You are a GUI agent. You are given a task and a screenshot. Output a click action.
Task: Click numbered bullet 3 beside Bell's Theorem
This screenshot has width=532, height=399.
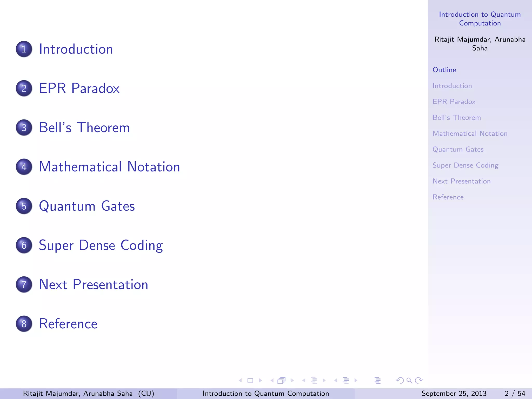tap(24, 127)
